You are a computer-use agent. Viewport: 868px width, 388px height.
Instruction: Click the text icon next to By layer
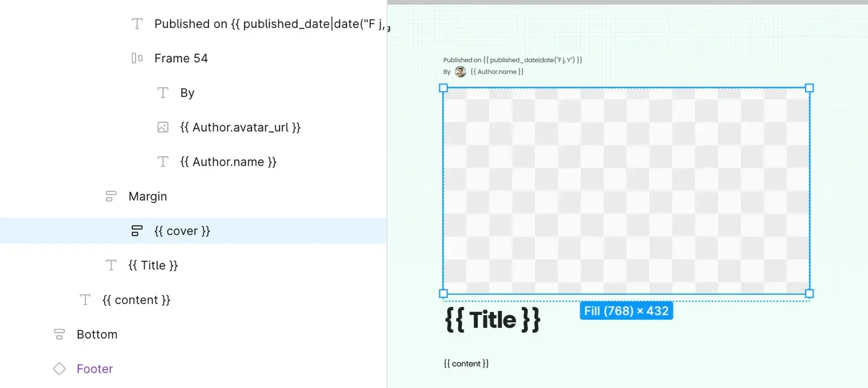163,93
